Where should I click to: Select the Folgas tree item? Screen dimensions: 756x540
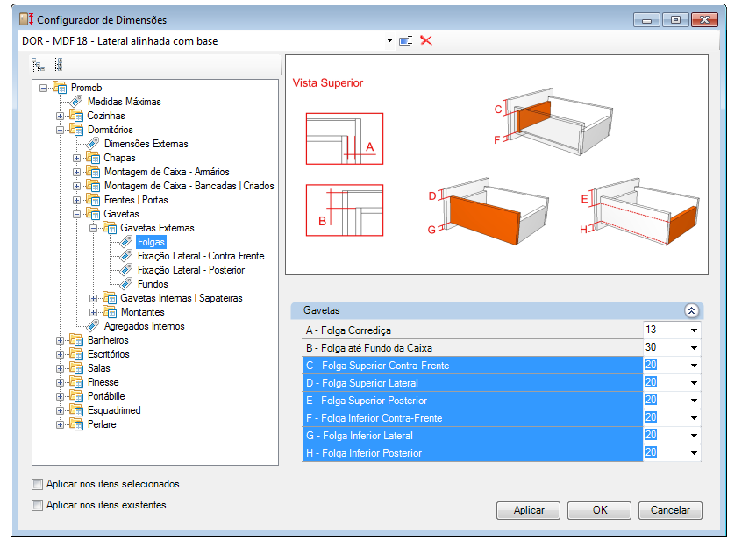click(151, 242)
